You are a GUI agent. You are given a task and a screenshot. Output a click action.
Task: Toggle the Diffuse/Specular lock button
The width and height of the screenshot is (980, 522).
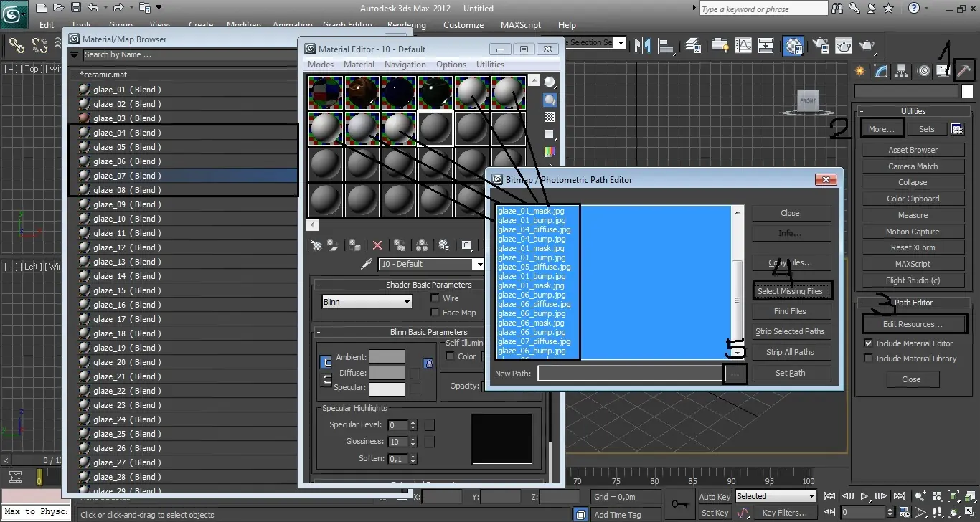pyautogui.click(x=327, y=379)
